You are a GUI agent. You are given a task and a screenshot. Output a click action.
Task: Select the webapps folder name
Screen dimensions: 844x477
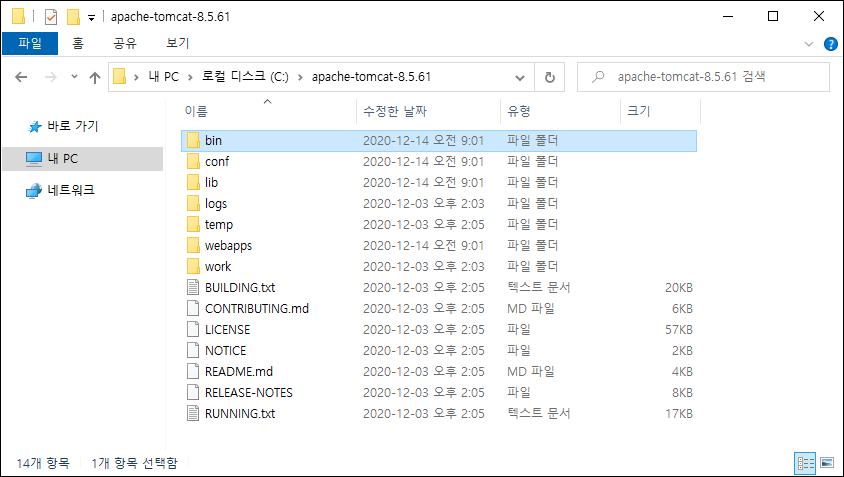[228, 246]
